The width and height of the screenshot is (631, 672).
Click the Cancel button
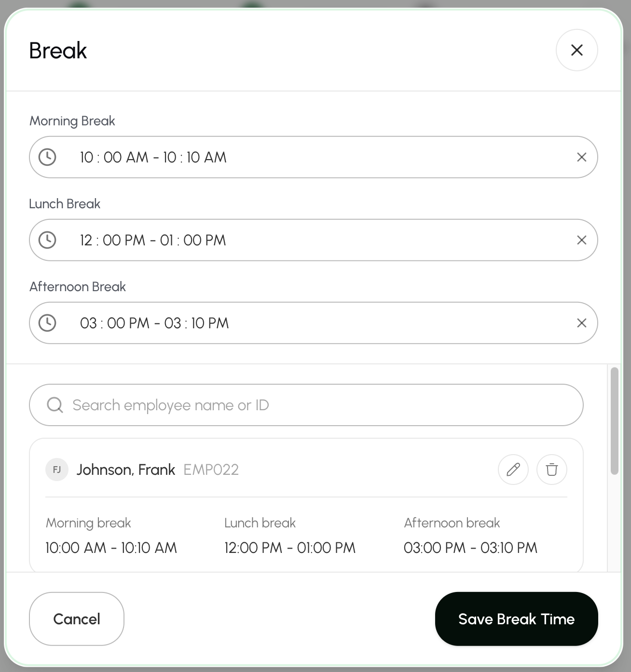pyautogui.click(x=77, y=619)
